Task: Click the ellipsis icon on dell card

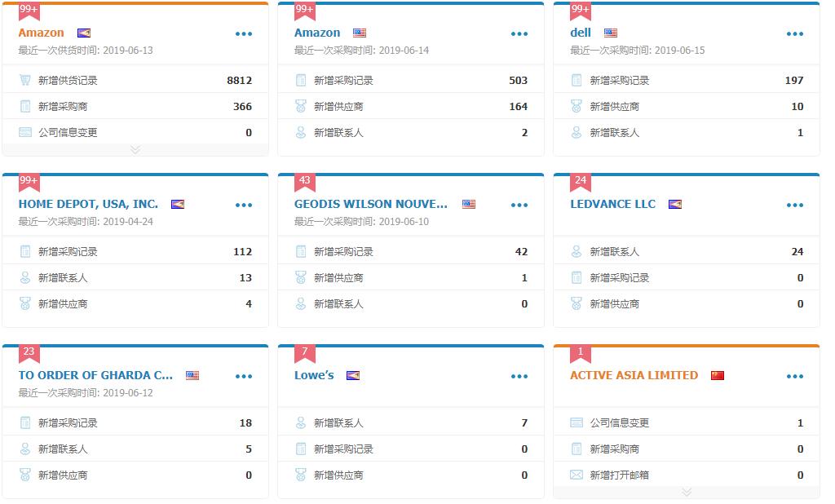Action: tap(794, 33)
